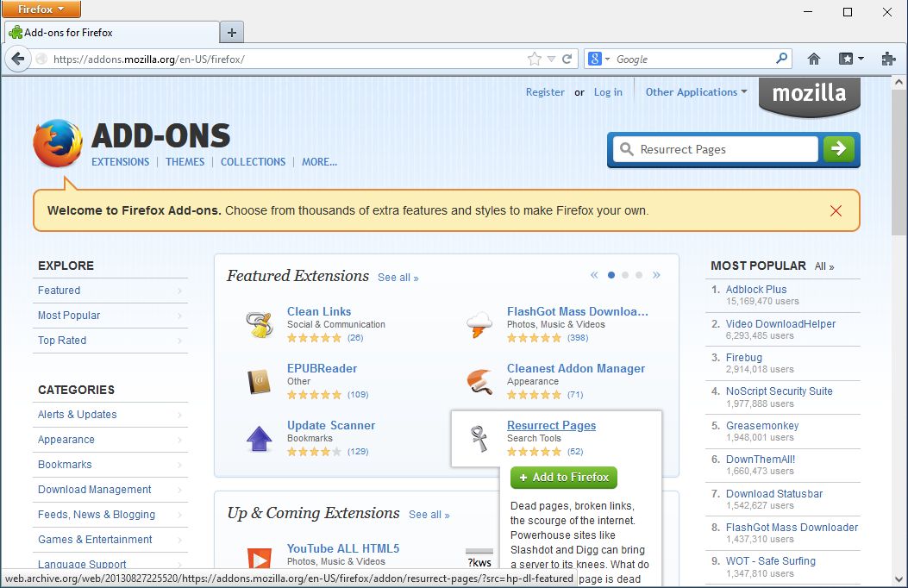This screenshot has height=588, width=908.
Task: Open the bookmarks menu toolbar button
Action: click(851, 59)
